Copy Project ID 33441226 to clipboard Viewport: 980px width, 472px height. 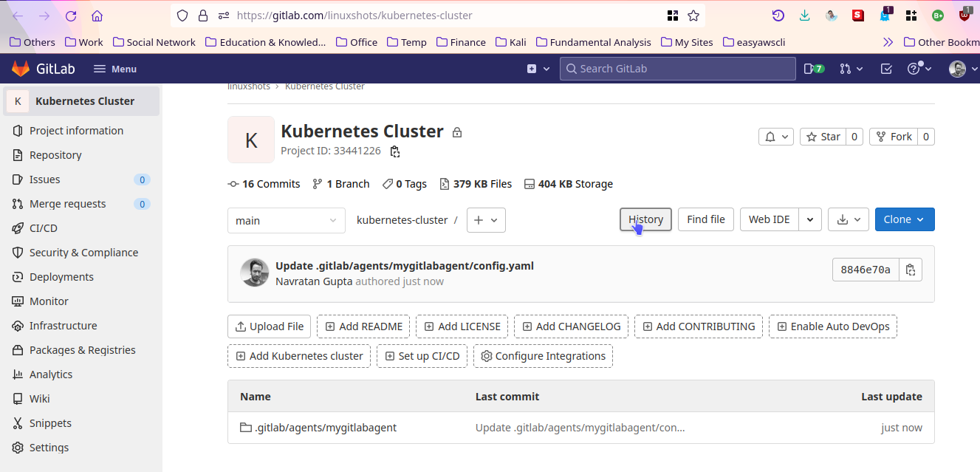[394, 151]
